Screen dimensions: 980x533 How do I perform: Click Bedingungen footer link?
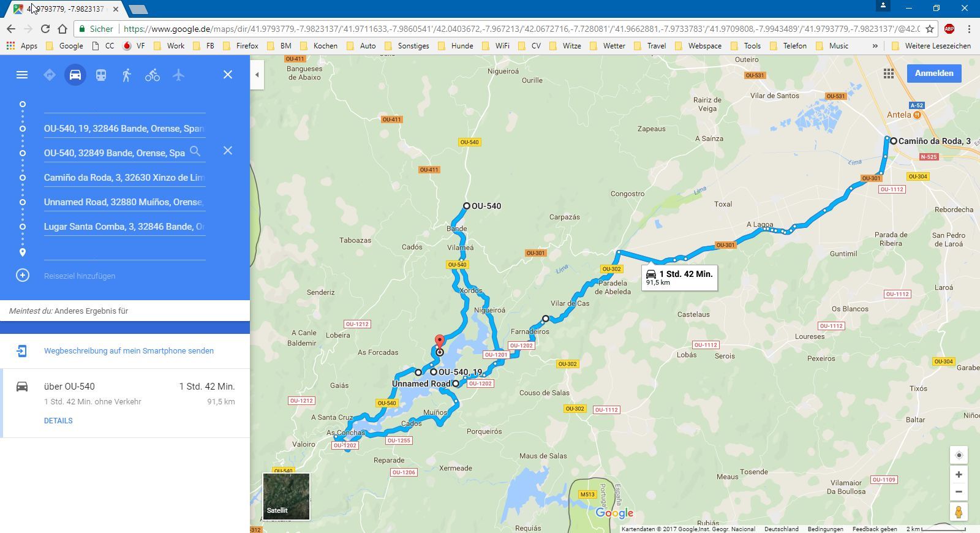click(825, 529)
